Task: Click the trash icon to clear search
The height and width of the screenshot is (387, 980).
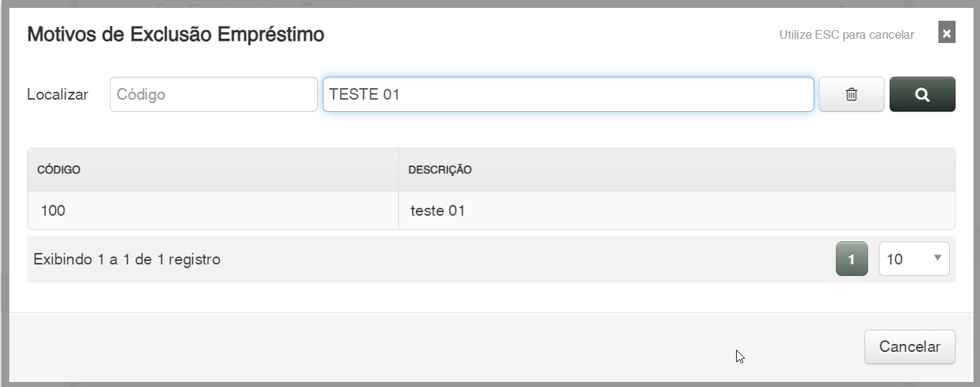Action: [852, 95]
